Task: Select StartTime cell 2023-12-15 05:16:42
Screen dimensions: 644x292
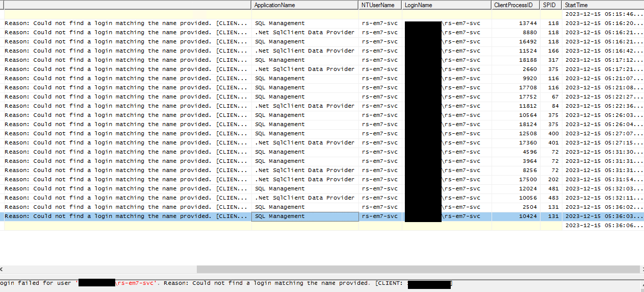Action: [603, 51]
